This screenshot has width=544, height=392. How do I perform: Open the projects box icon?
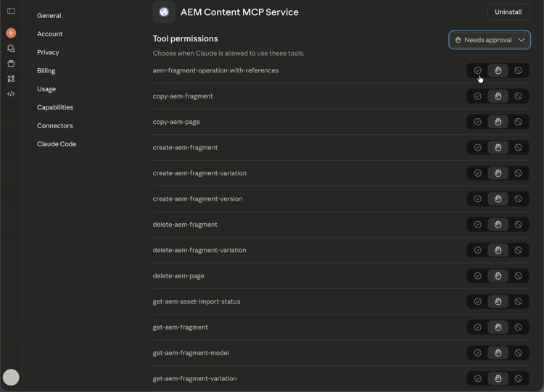coord(11,64)
